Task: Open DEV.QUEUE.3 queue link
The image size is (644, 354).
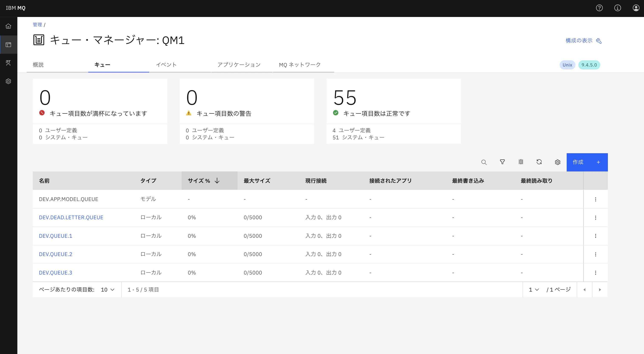Action: tap(55, 273)
